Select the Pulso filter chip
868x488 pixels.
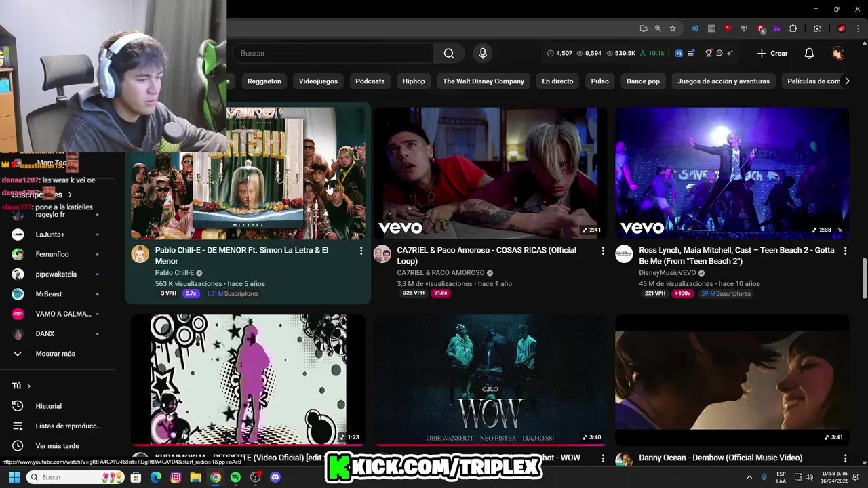(x=599, y=81)
